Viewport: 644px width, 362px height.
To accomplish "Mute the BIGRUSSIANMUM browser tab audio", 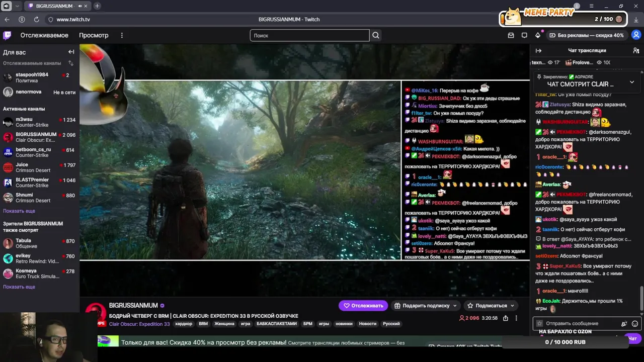I will coord(80,6).
